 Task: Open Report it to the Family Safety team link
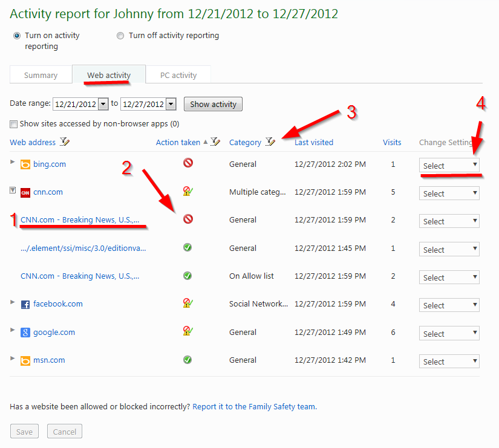[255, 407]
